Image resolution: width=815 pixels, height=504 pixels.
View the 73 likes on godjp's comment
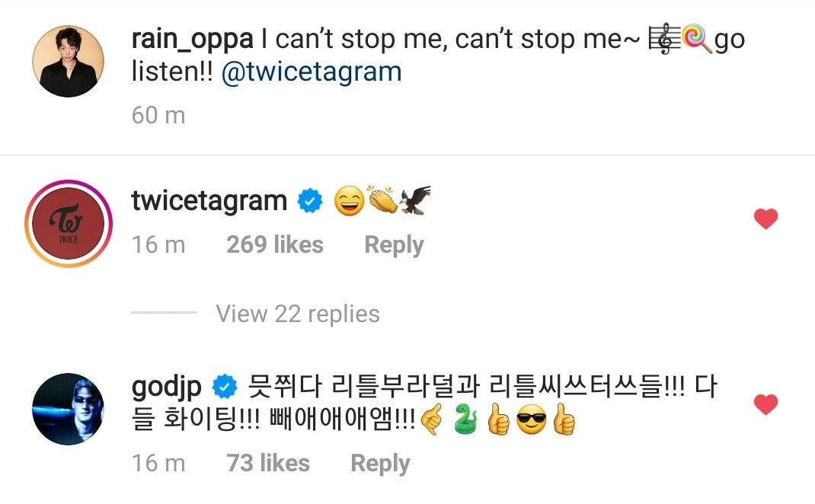click(x=268, y=463)
